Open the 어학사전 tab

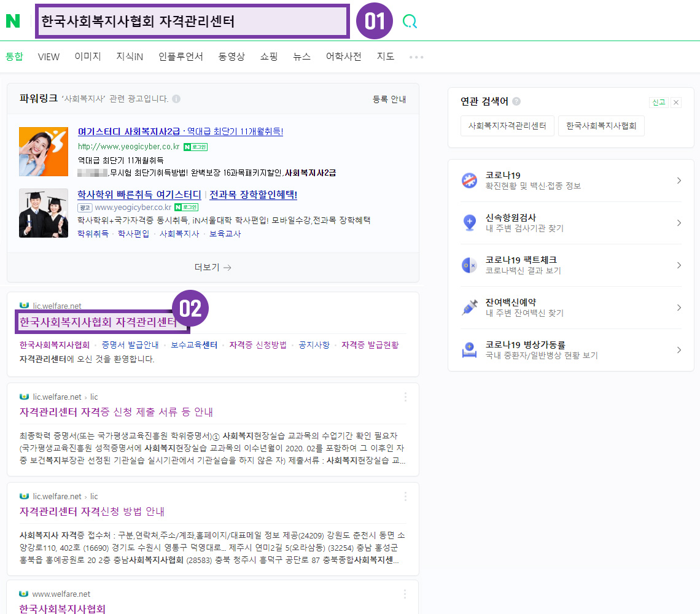[344, 56]
